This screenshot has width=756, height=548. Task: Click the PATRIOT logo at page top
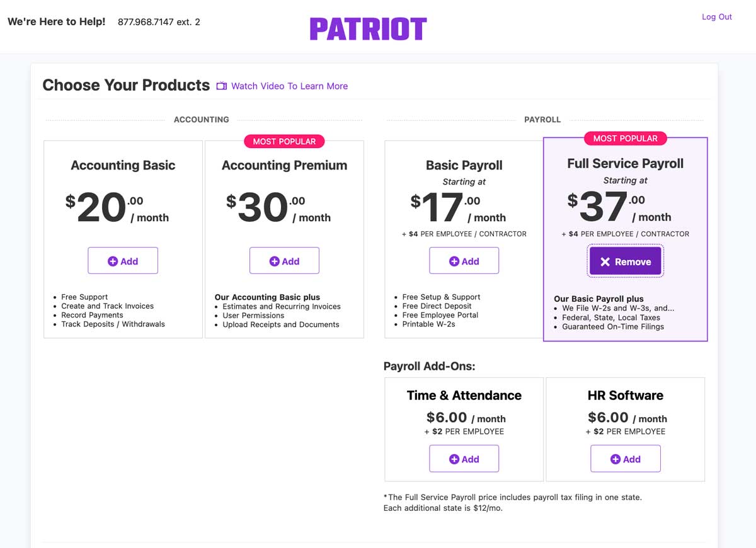point(368,28)
